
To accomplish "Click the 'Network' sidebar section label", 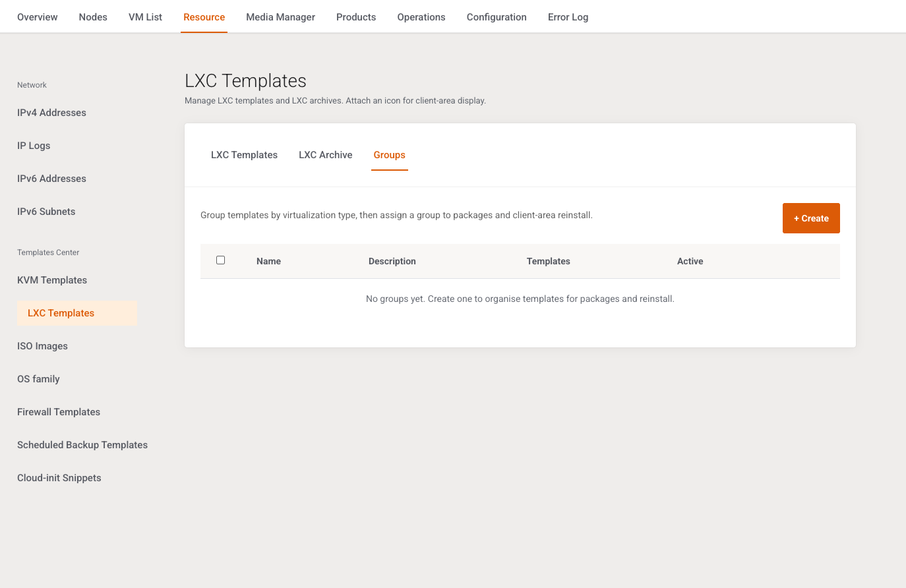I will tap(32, 85).
